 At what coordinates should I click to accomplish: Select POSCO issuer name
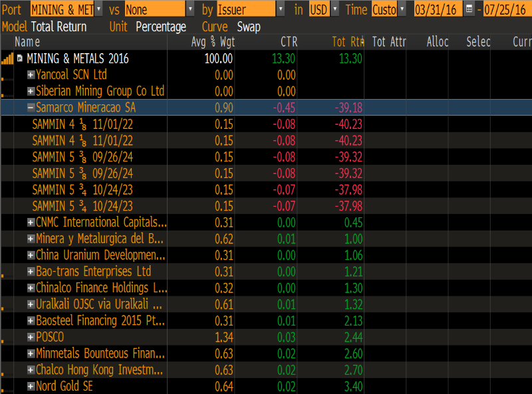coord(50,337)
